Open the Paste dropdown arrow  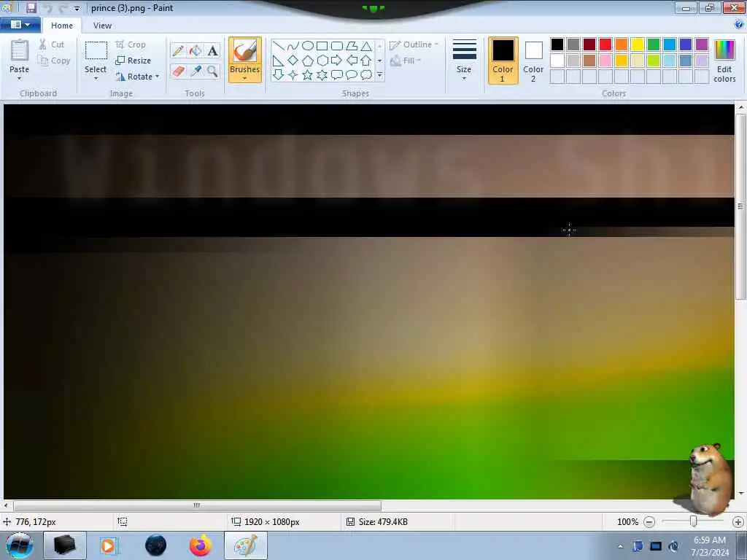[x=20, y=79]
